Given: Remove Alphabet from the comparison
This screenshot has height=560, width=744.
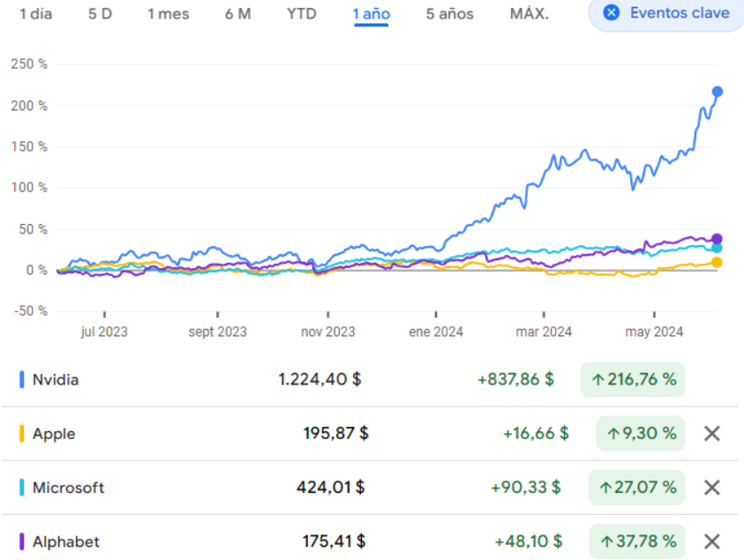Looking at the screenshot, I should 712,541.
